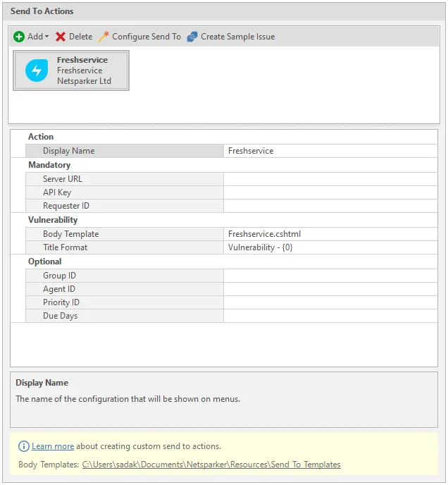Select the Freshservice Netsparker Ltd action tile
The height and width of the screenshot is (485, 448).
[x=71, y=70]
